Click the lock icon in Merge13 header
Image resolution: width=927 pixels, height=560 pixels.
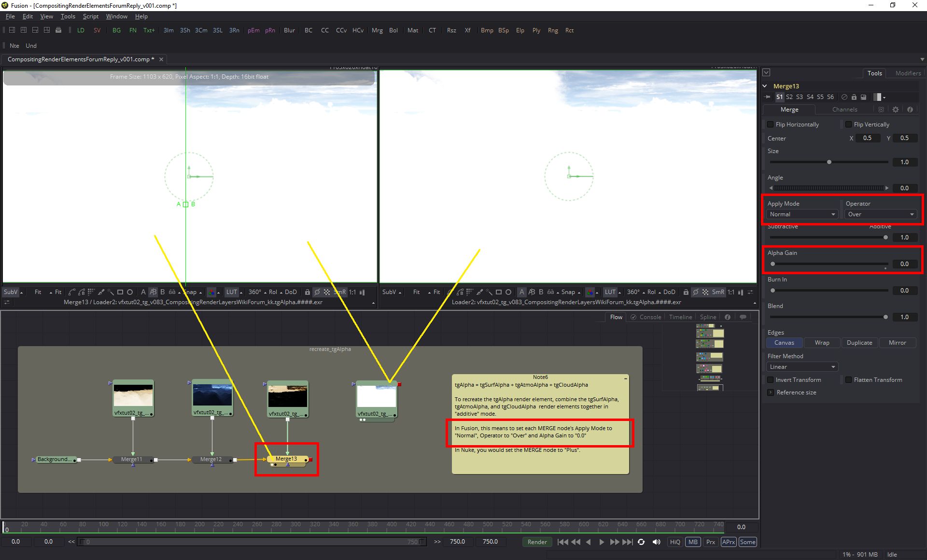[x=854, y=97]
